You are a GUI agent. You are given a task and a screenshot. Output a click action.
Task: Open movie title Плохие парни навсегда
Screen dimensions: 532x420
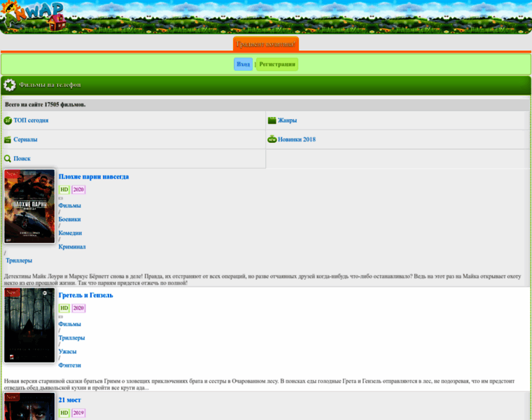click(94, 177)
